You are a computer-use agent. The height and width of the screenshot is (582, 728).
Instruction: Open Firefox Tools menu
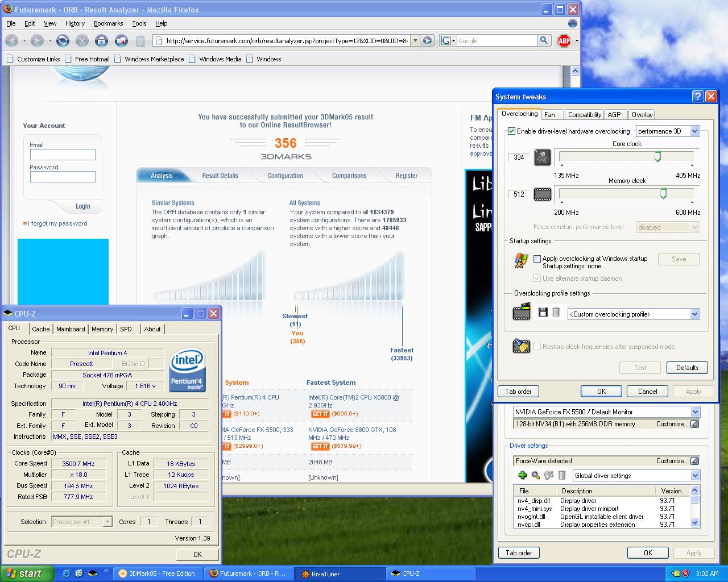pos(139,23)
